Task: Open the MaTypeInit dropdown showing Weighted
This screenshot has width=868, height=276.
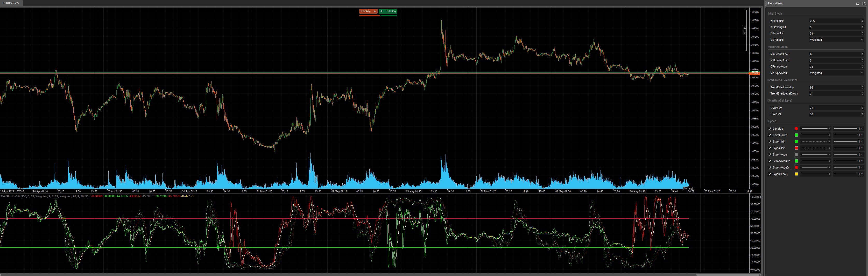Action: 836,40
